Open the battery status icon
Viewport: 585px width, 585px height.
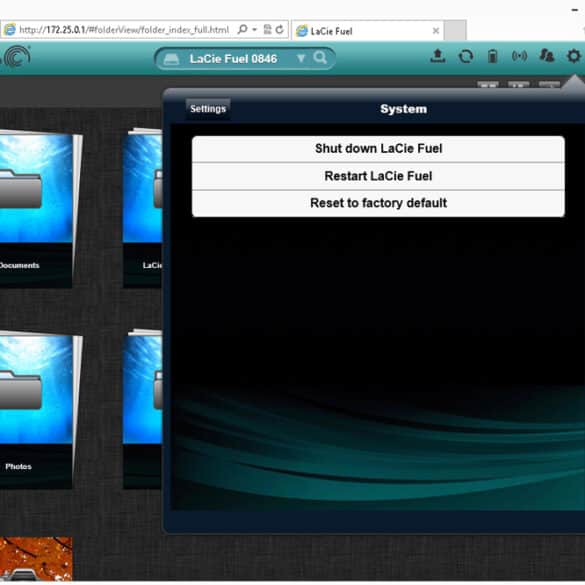pos(492,56)
